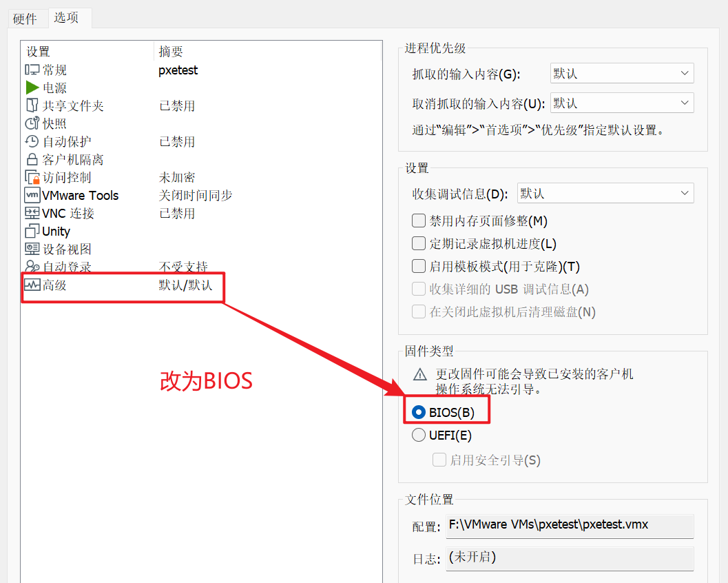Click the 设置 column header
The image size is (728, 583).
click(x=38, y=52)
